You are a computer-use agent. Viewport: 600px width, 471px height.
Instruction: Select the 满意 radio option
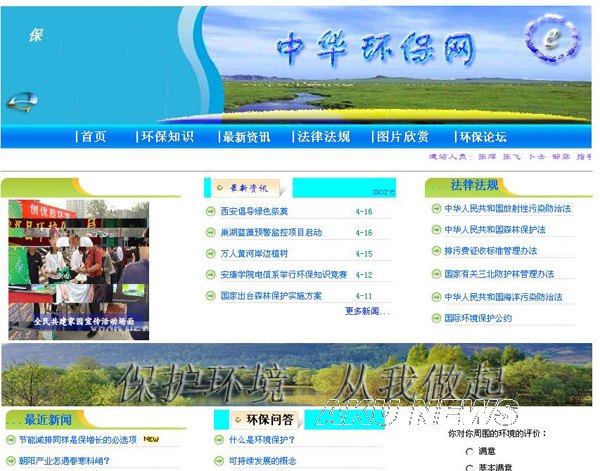470,452
